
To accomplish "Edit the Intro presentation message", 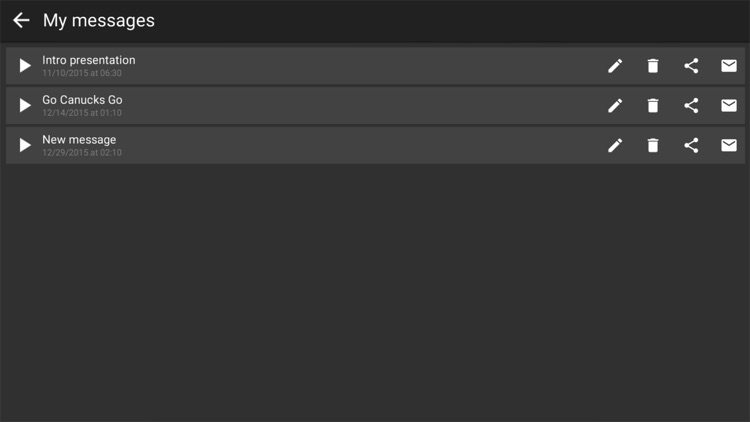I will tap(615, 66).
